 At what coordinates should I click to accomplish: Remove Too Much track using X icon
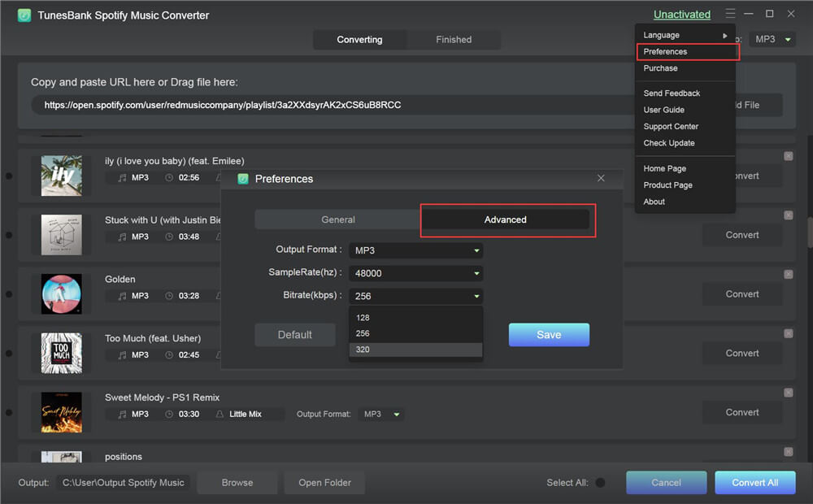[x=788, y=333]
